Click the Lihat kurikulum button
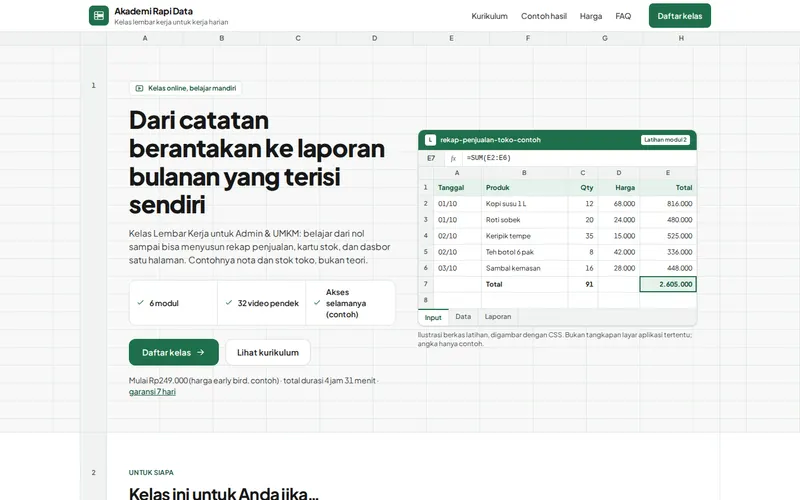 click(x=268, y=352)
